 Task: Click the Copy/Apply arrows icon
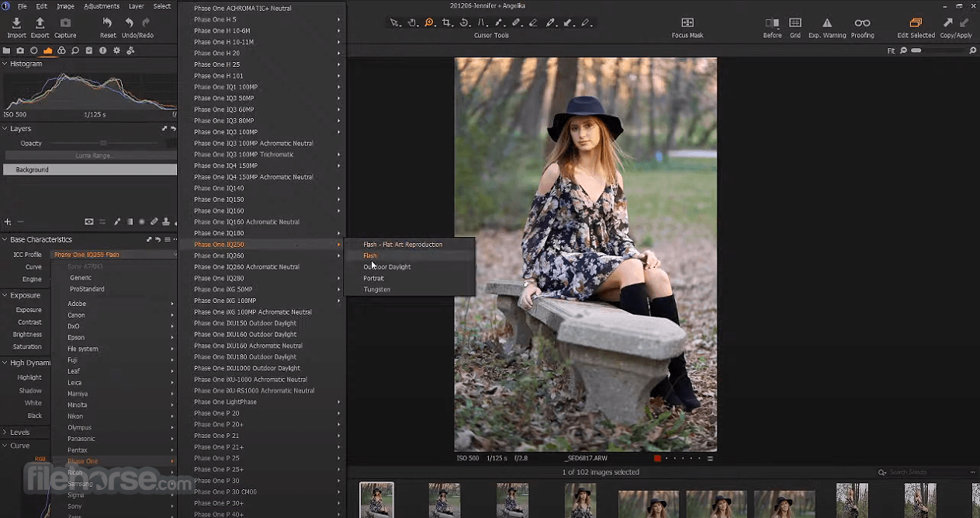956,23
